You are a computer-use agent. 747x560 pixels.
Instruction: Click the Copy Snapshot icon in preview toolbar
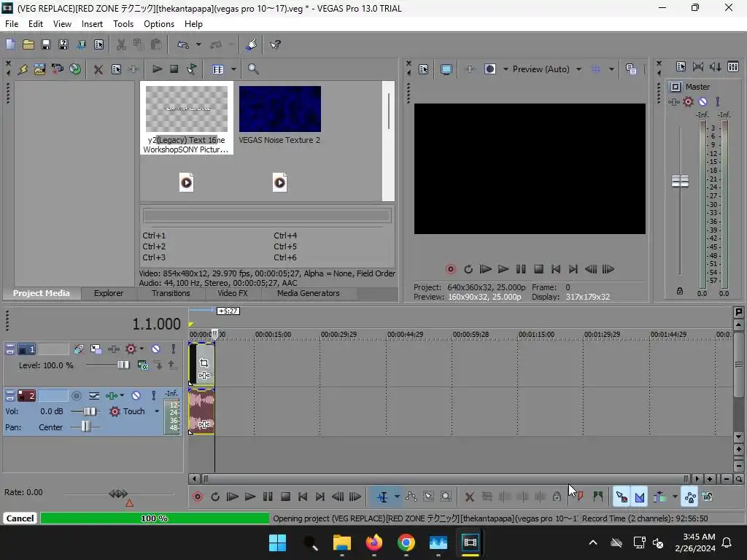(631, 69)
